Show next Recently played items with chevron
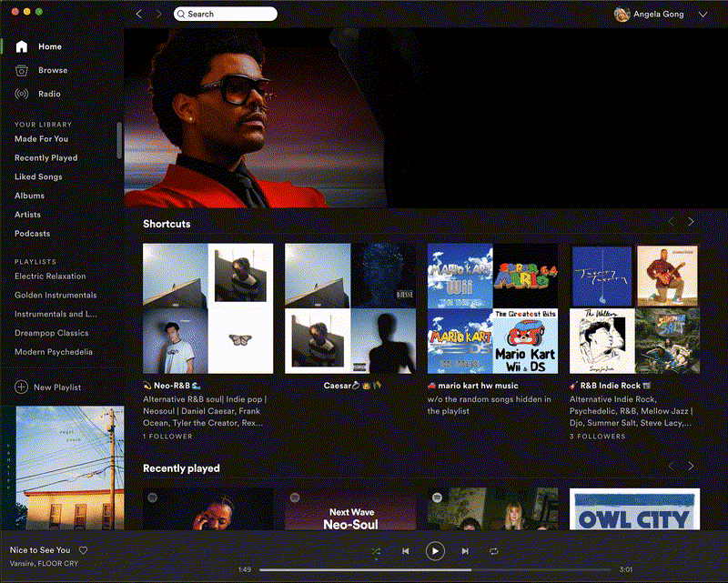Viewport: 728px width, 583px height. coord(691,467)
